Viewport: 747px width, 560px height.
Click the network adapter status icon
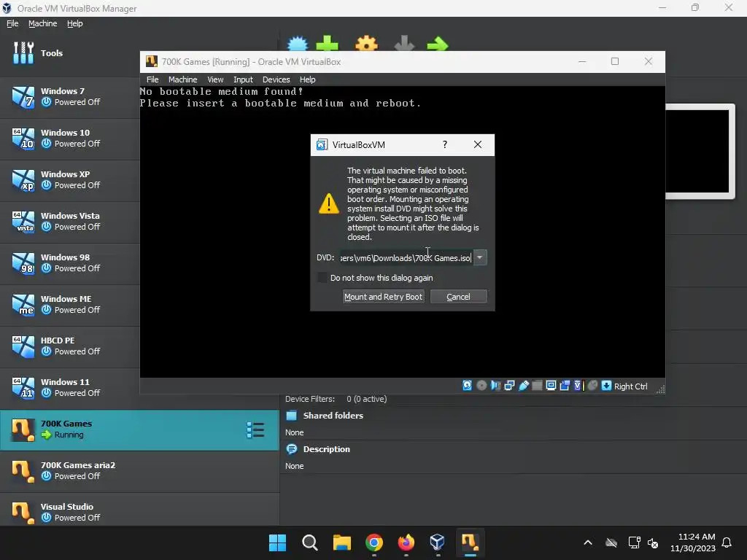[x=509, y=386]
